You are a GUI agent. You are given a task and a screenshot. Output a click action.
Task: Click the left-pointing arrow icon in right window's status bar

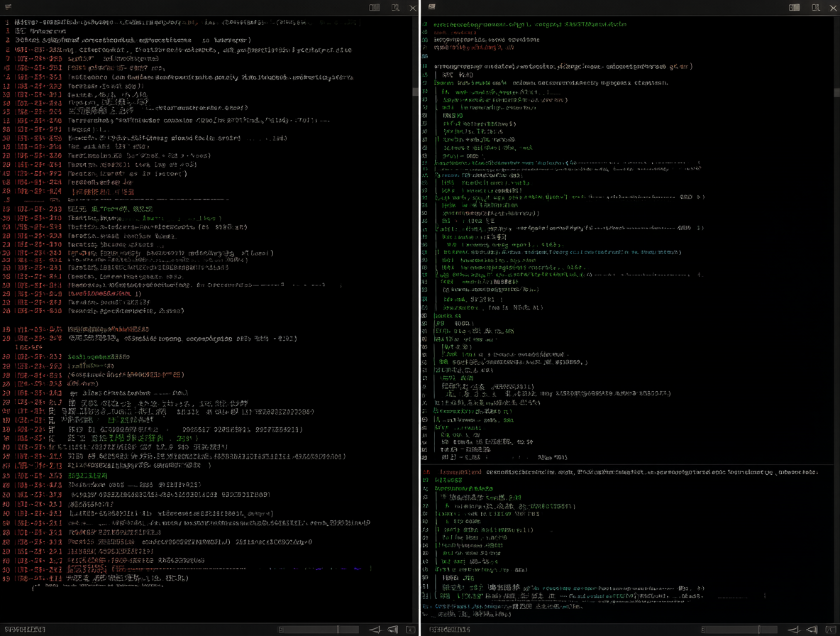(794, 630)
